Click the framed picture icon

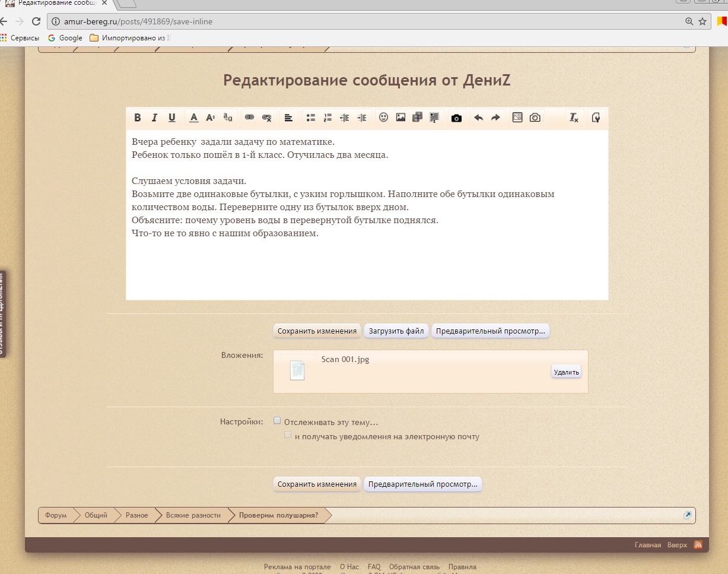click(517, 118)
